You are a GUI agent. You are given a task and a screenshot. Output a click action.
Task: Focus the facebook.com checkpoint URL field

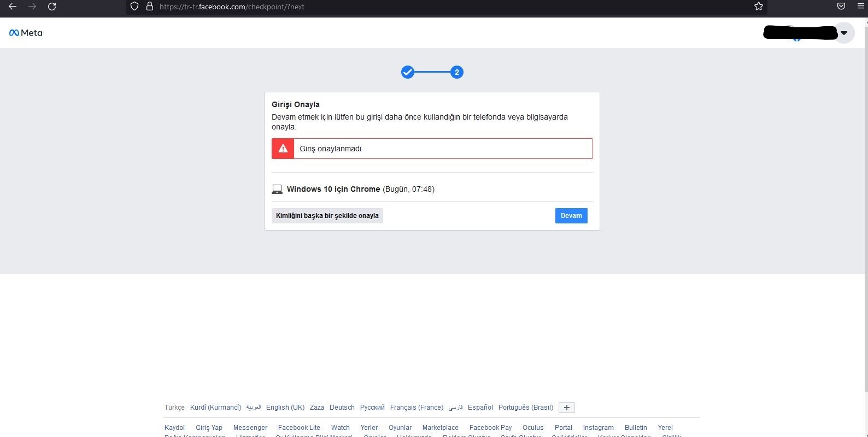click(446, 7)
